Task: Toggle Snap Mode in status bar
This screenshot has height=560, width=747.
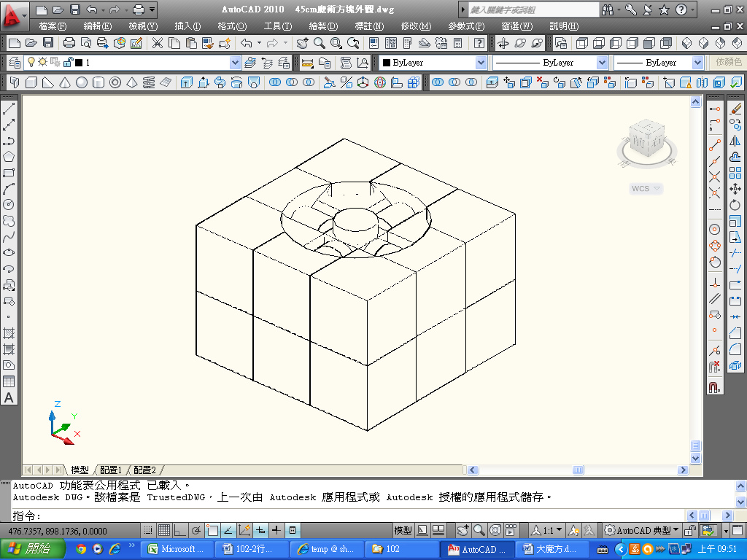Action: pyautogui.click(x=148, y=530)
